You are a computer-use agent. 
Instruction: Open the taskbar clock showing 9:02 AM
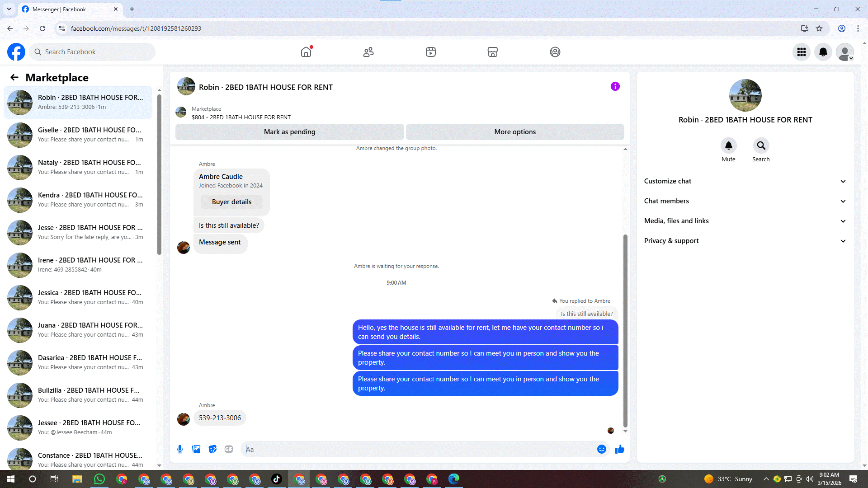[829, 479]
